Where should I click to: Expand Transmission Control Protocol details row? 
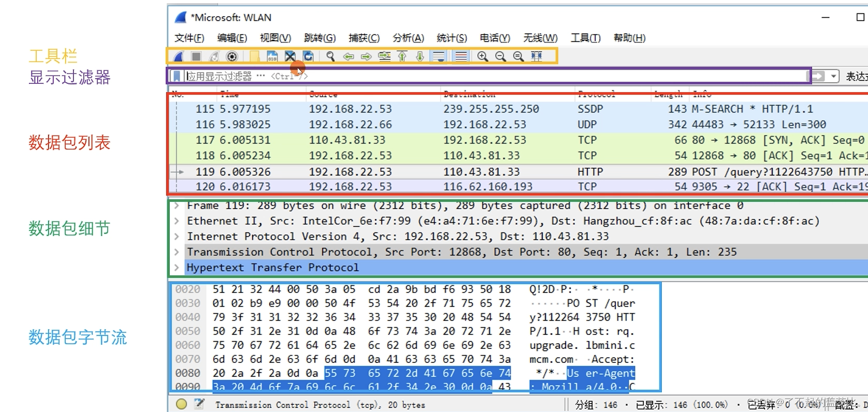pos(177,252)
